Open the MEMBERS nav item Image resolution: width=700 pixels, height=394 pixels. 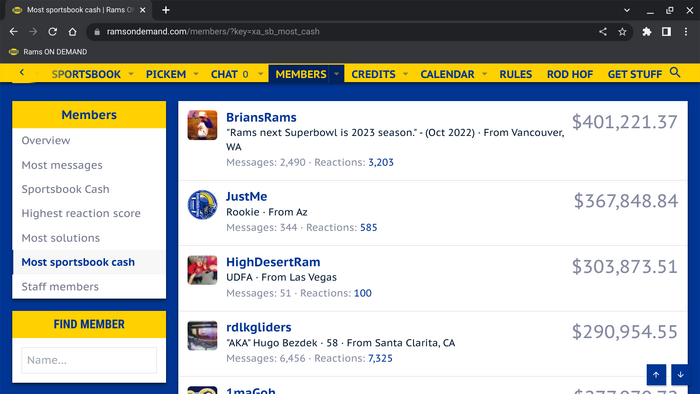(x=301, y=74)
